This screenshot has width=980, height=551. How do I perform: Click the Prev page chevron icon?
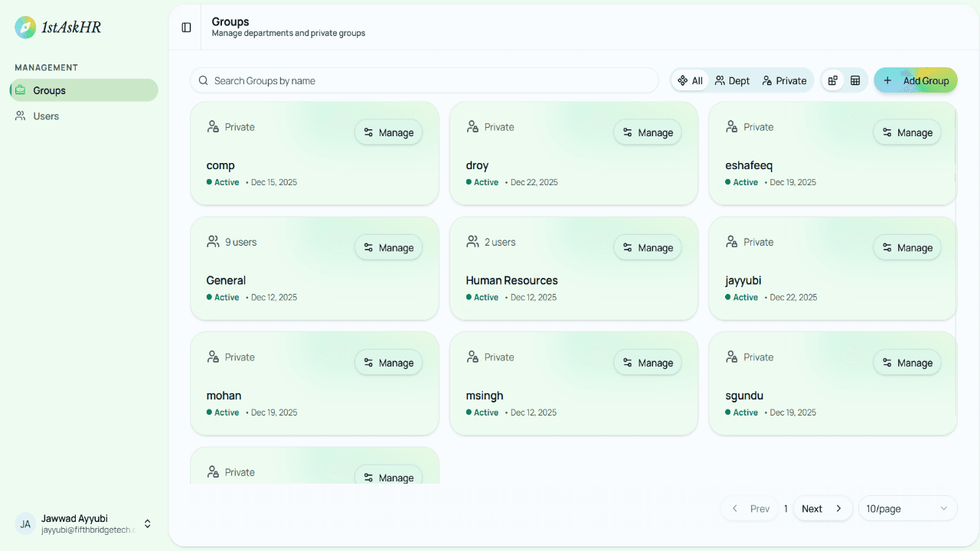[x=734, y=508]
